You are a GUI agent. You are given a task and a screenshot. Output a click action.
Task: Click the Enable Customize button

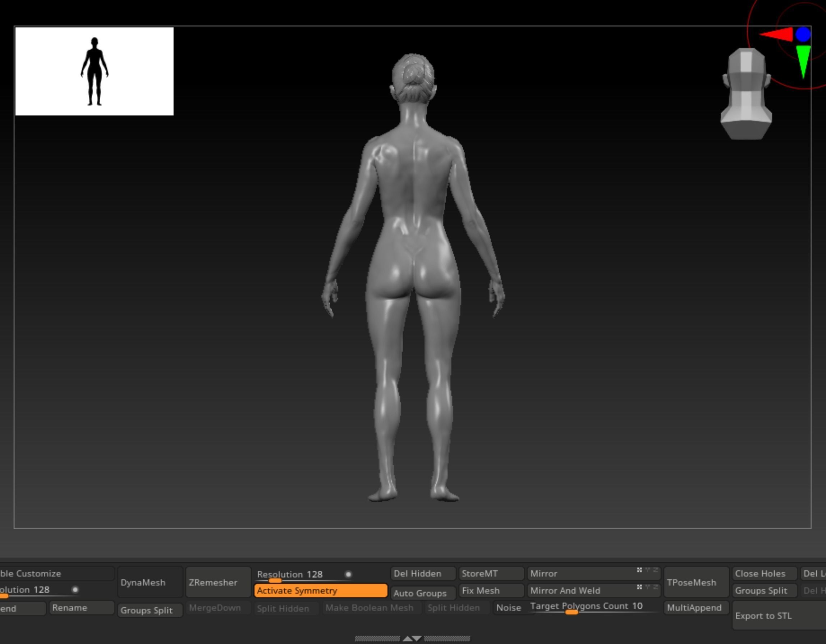[57, 574]
